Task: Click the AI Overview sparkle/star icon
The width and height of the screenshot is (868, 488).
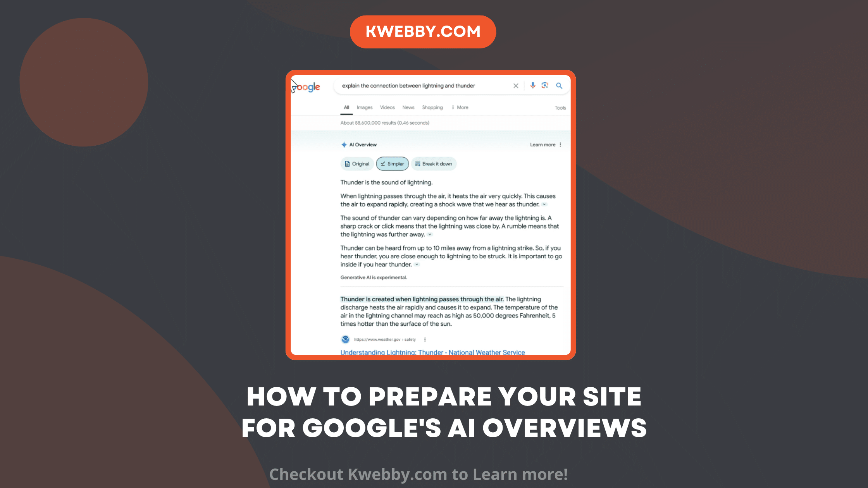Action: pos(344,144)
